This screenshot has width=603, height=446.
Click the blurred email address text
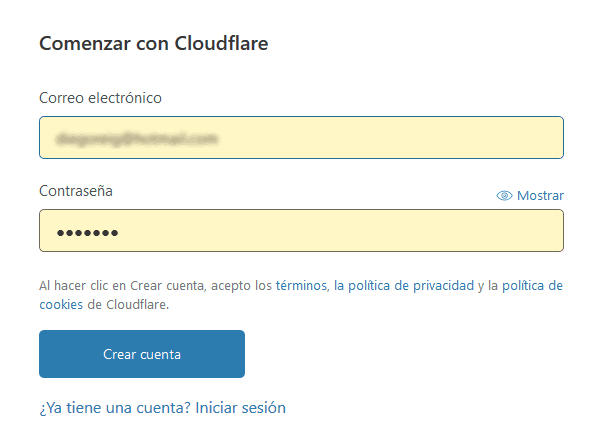click(x=137, y=138)
